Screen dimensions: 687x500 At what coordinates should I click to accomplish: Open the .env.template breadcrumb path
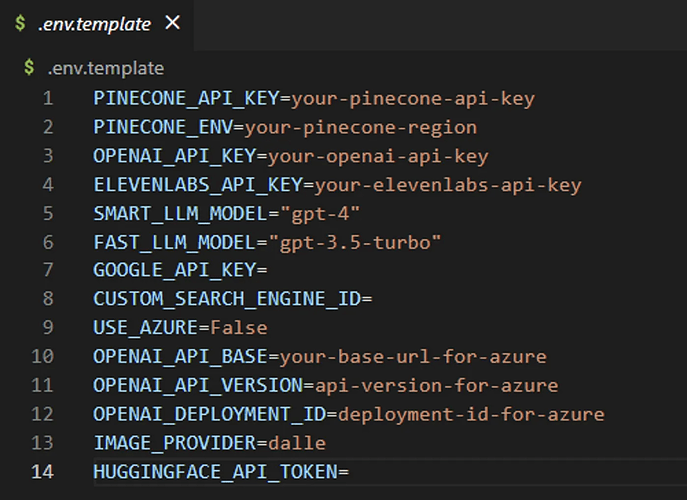[106, 69]
